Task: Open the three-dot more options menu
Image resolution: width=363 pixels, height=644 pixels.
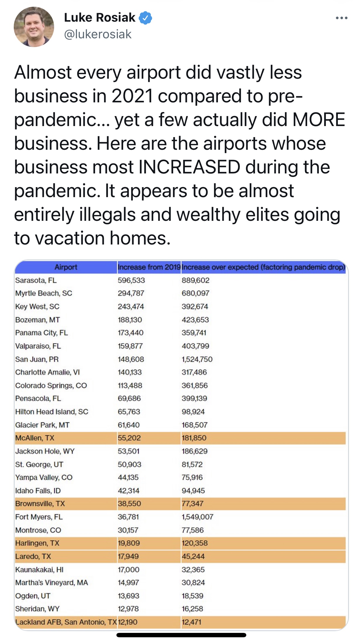Action: 342,18
